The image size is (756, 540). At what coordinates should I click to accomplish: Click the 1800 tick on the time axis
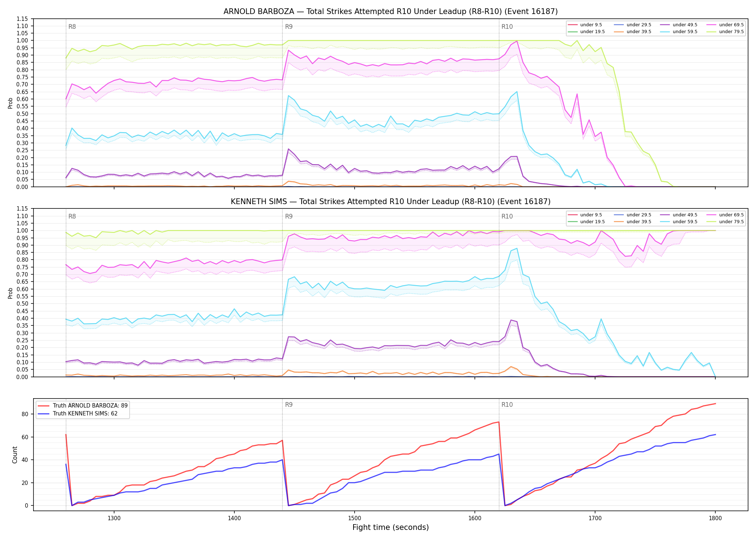click(715, 518)
